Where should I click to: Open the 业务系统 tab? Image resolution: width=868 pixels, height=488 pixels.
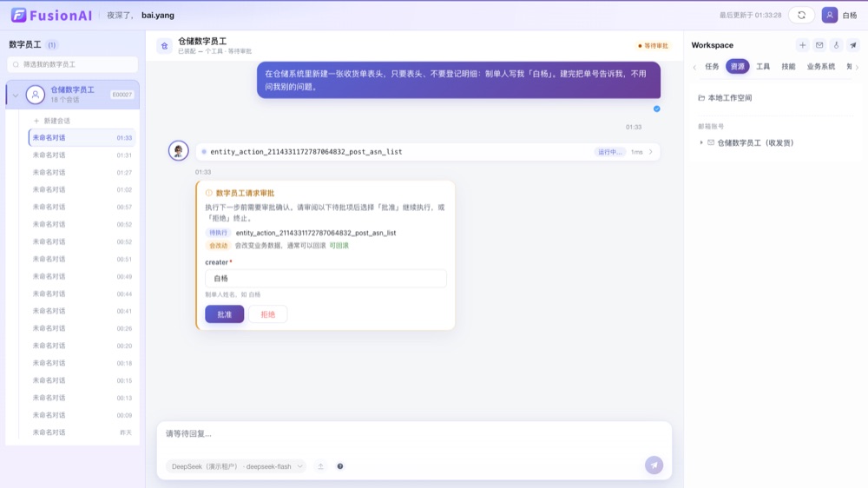point(820,67)
